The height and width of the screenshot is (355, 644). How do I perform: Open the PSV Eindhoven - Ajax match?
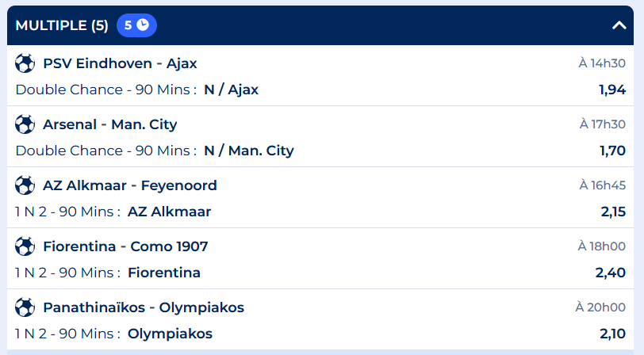tap(120, 63)
